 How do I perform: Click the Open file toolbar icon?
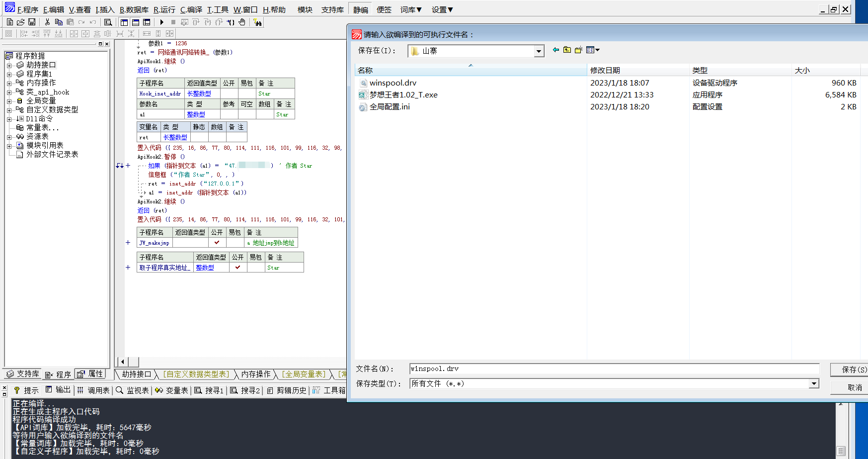20,22
